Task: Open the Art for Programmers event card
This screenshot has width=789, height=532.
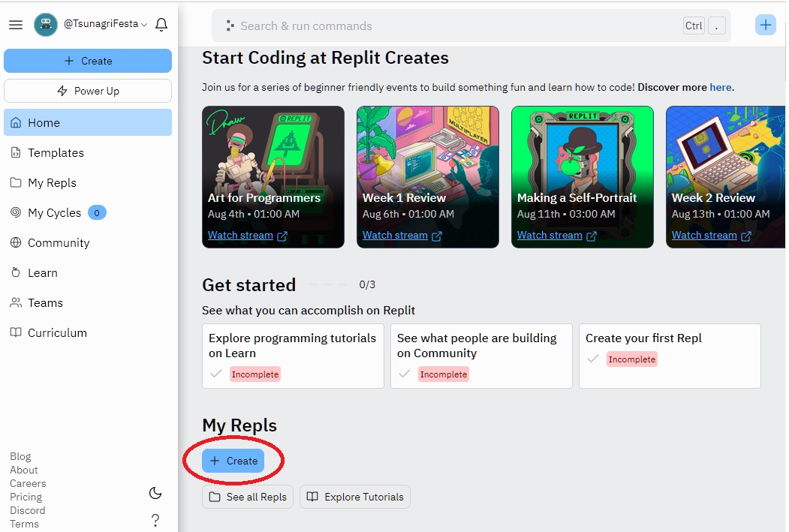Action: (273, 177)
